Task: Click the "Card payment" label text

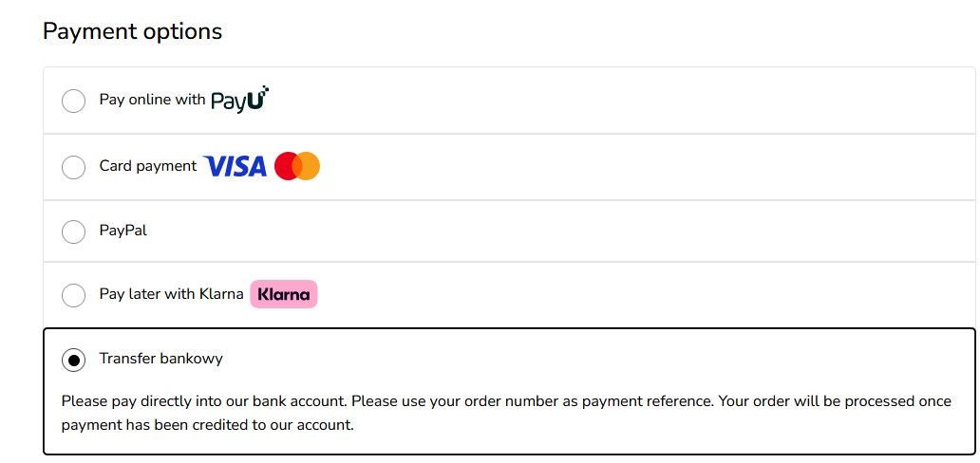Action: (148, 166)
